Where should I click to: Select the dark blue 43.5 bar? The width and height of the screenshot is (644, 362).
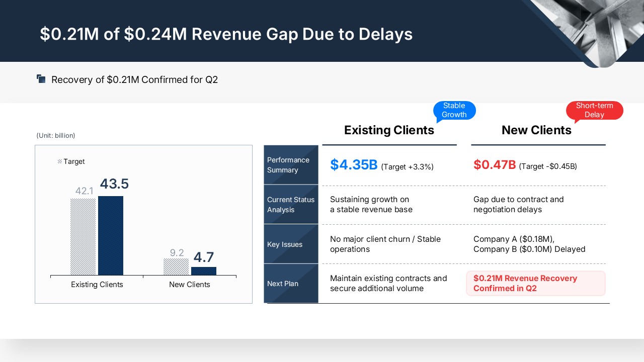[111, 235]
